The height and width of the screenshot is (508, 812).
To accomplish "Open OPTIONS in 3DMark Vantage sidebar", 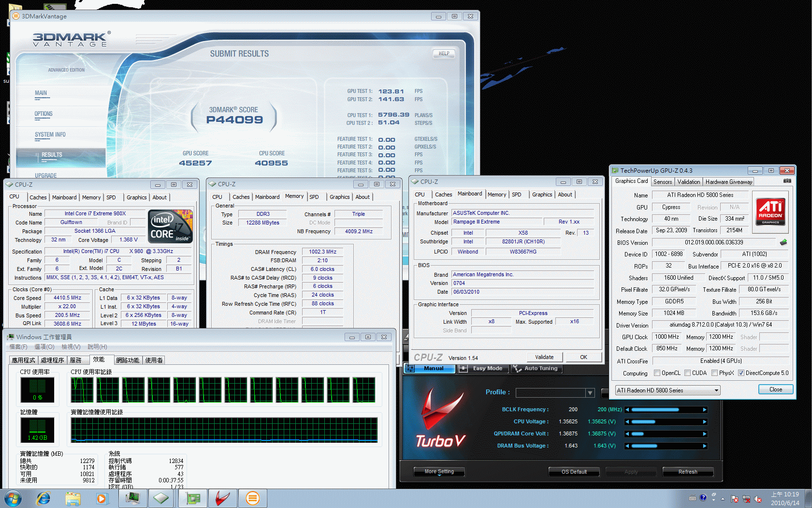I will pyautogui.click(x=43, y=114).
